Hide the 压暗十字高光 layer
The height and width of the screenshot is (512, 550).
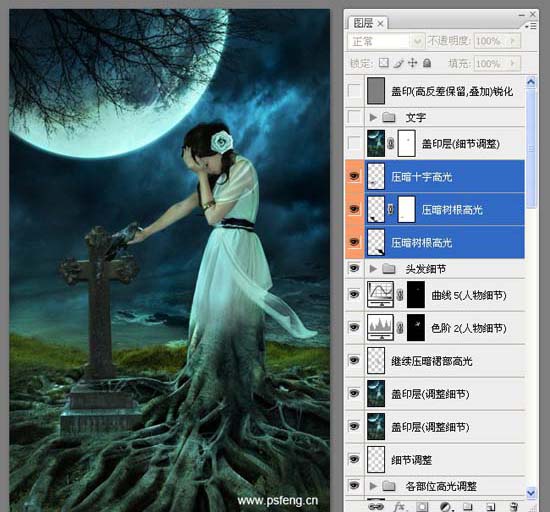coord(354,176)
